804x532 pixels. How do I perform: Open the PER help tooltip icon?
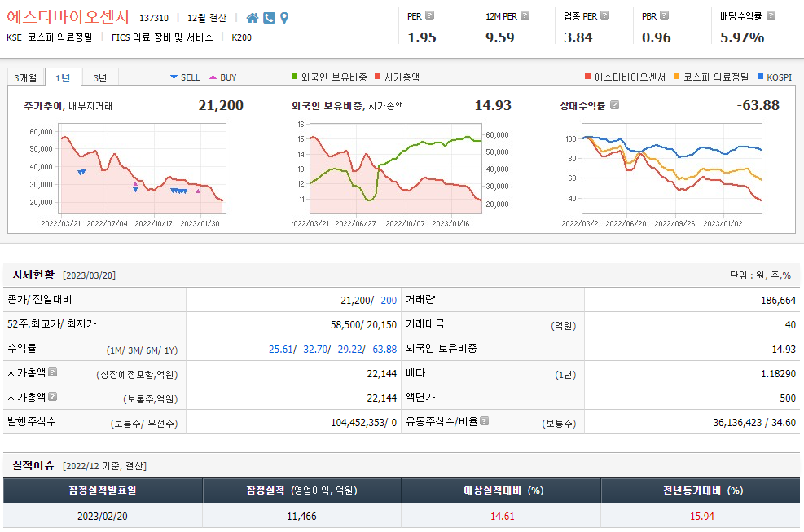pos(429,15)
